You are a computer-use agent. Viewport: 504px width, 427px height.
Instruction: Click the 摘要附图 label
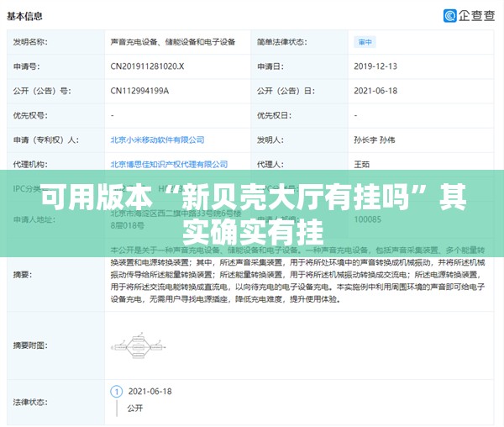click(30, 345)
